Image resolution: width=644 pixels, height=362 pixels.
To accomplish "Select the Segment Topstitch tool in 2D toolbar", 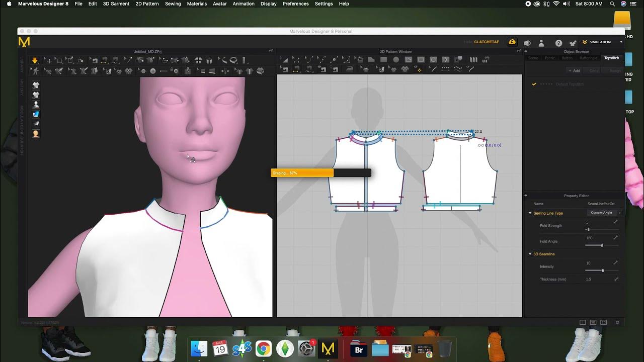I will [445, 69].
